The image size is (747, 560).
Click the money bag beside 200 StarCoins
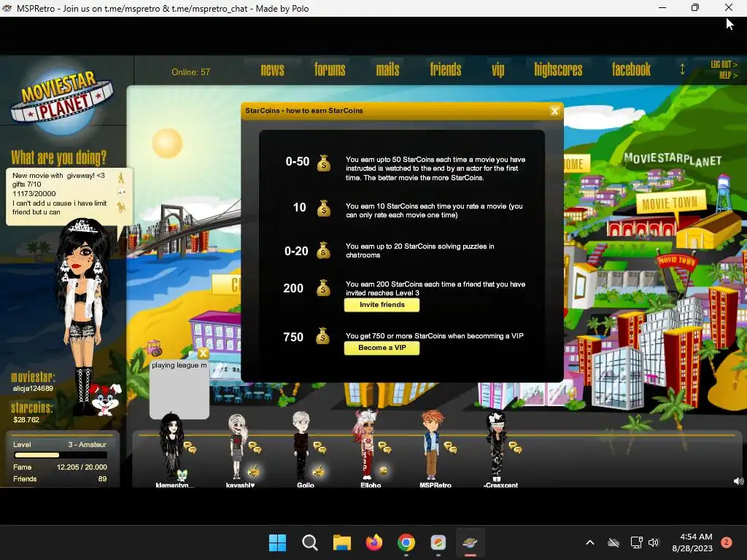(323, 287)
